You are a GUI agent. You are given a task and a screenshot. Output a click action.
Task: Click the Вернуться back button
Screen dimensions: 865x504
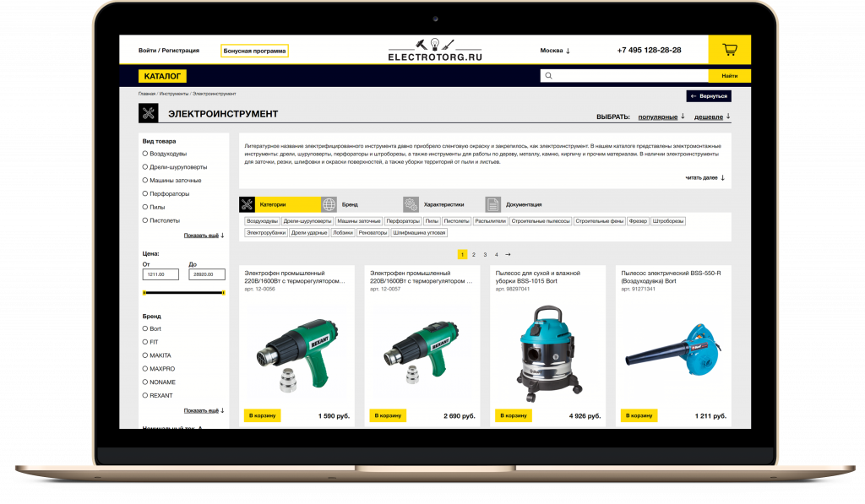click(709, 96)
